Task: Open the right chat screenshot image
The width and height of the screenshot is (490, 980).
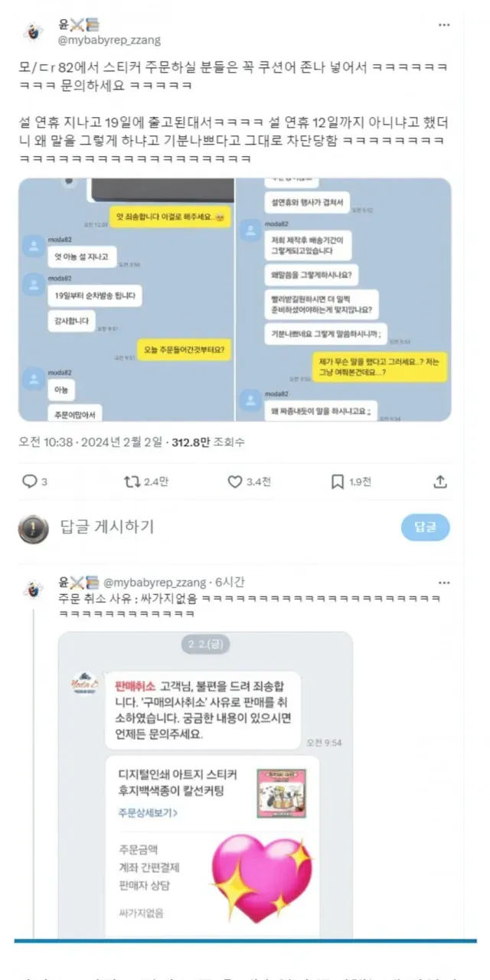Action: pyautogui.click(x=343, y=300)
